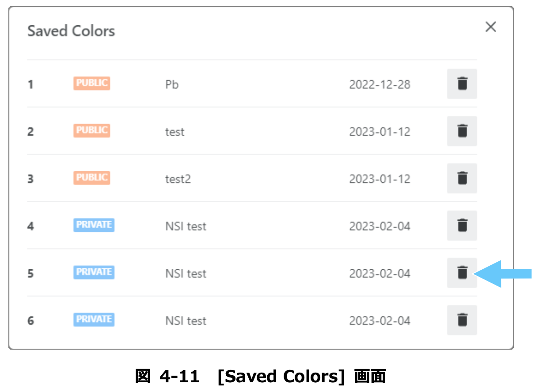The width and height of the screenshot is (539, 392).
Task: Delete row 6 NSI test entry
Action: 462,320
